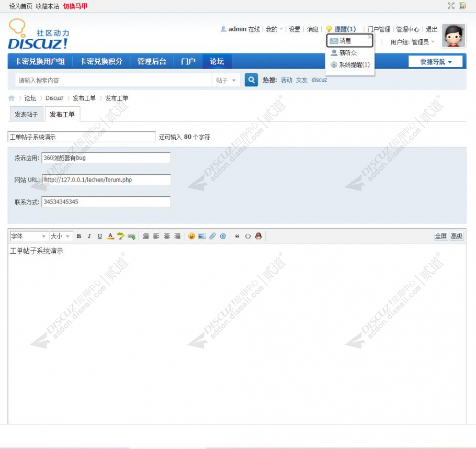Center align text in editor
Image resolution: width=476 pixels, height=449 pixels.
167,236
